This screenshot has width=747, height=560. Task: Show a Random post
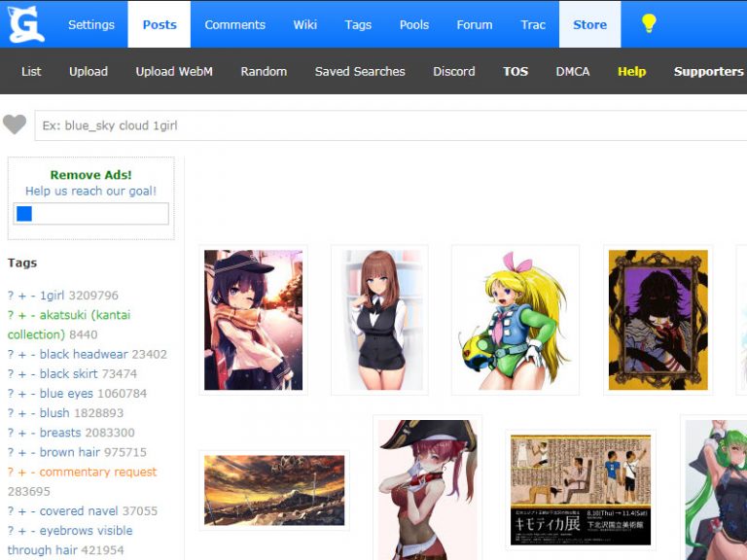(264, 71)
